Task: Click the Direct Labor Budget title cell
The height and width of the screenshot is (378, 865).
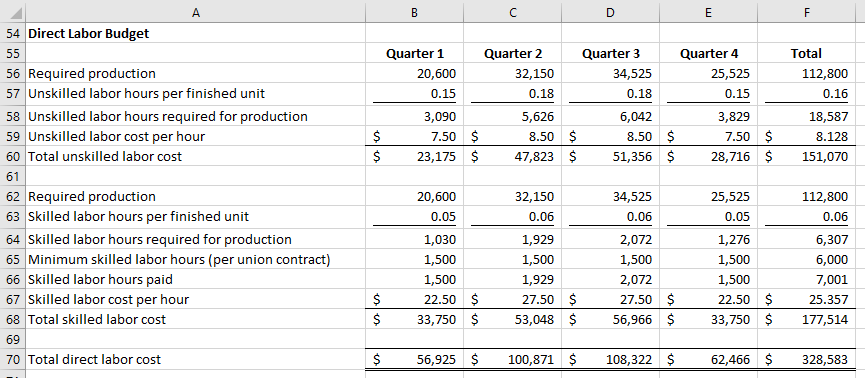Action: (195, 33)
